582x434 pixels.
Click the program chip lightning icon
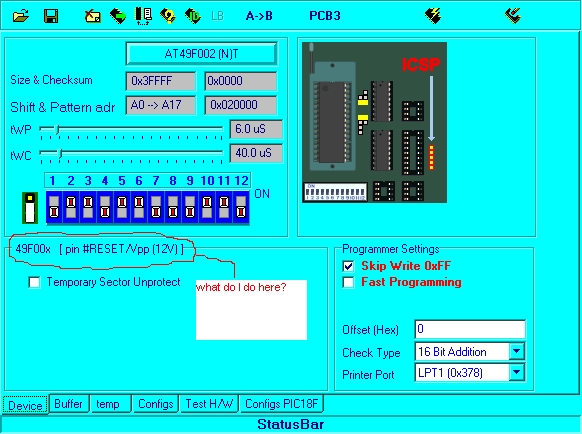tap(433, 16)
